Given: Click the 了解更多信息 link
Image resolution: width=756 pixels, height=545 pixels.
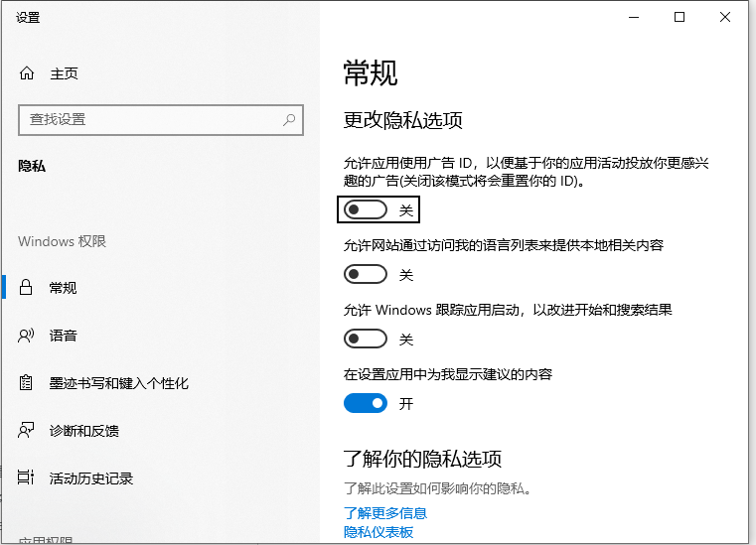Looking at the screenshot, I should (x=385, y=513).
